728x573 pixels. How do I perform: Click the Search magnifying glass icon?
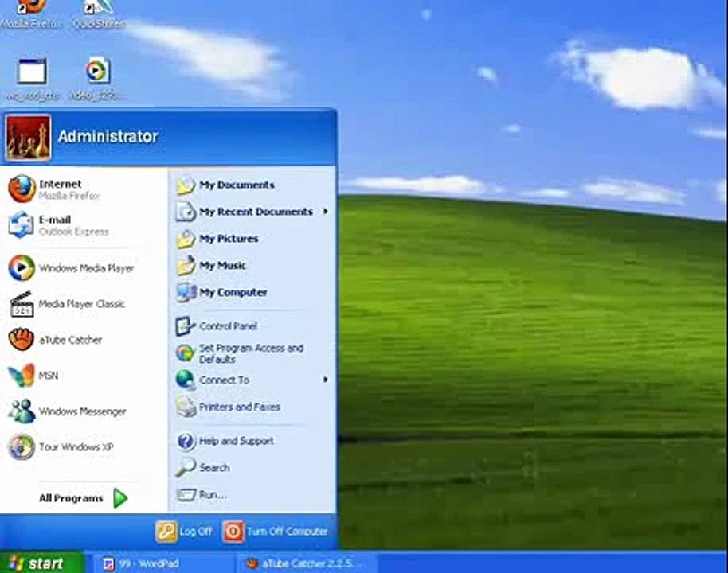tap(186, 468)
